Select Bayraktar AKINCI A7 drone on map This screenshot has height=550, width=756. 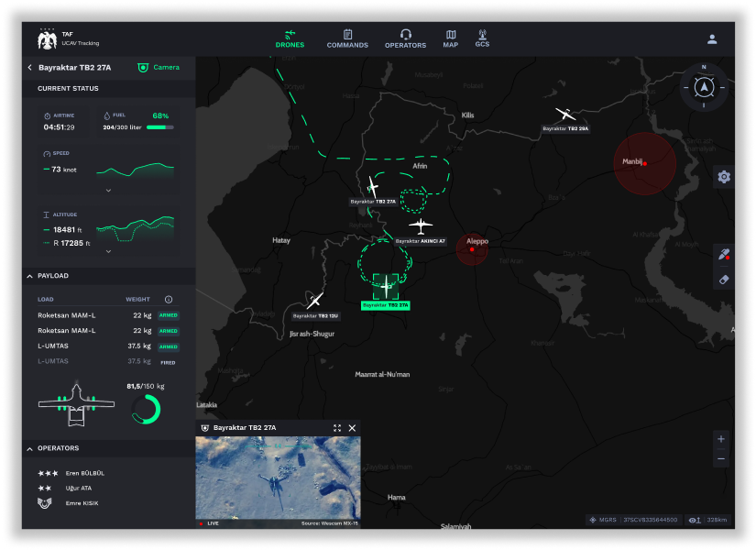tap(420, 226)
